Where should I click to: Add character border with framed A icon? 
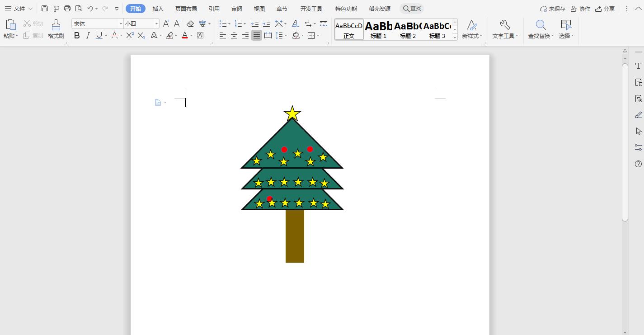pyautogui.click(x=200, y=35)
